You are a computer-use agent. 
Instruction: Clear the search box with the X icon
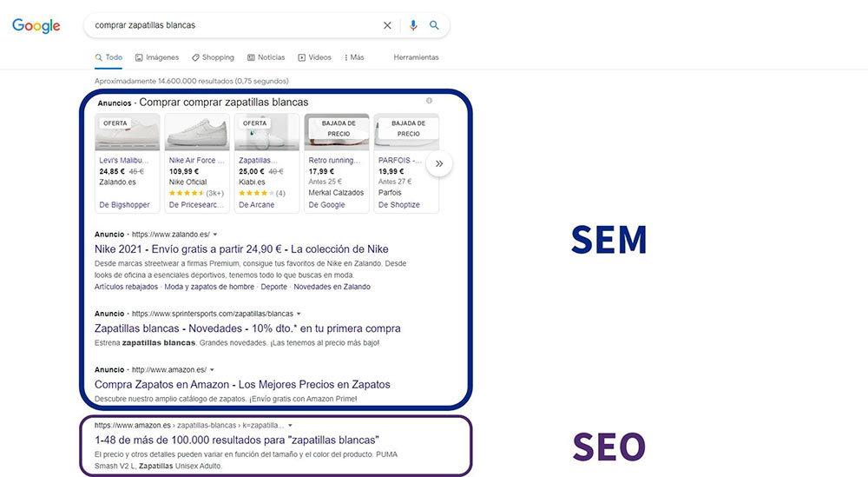[x=387, y=25]
